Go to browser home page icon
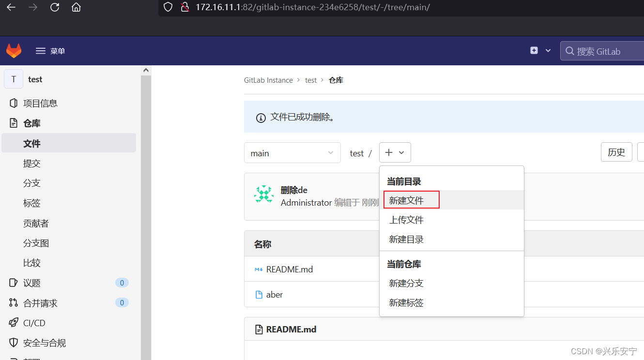This screenshot has width=644, height=360. [x=76, y=7]
